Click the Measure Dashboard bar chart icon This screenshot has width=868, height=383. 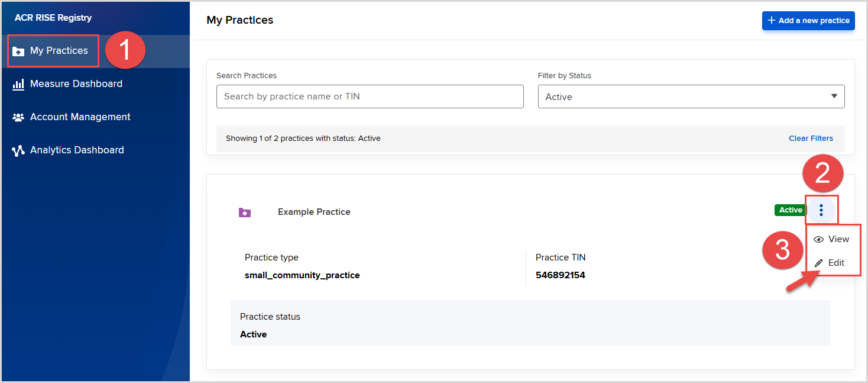(18, 84)
